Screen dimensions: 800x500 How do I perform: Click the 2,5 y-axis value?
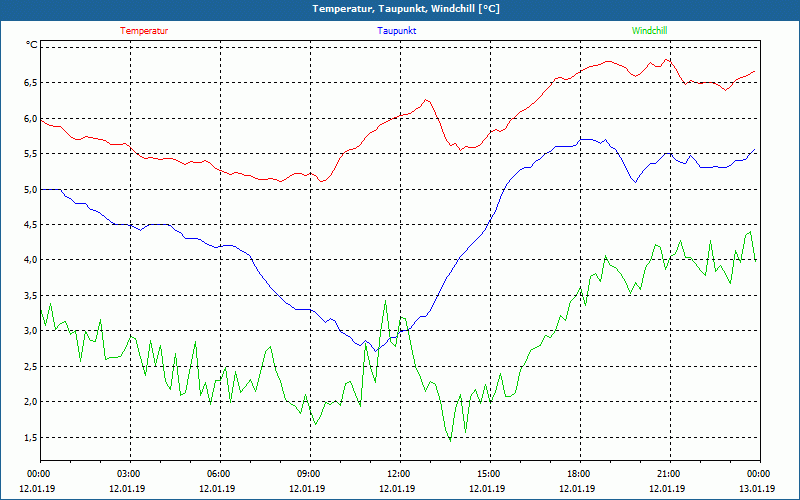click(x=32, y=366)
